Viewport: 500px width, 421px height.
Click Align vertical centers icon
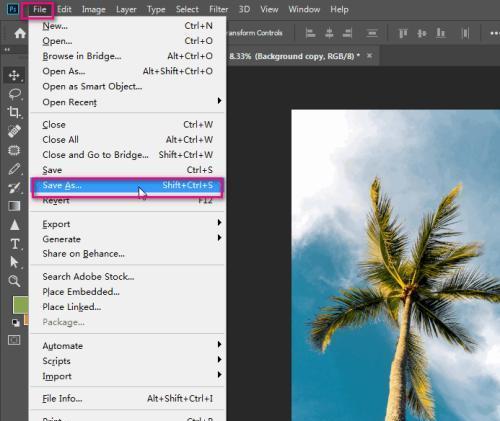[x=422, y=33]
